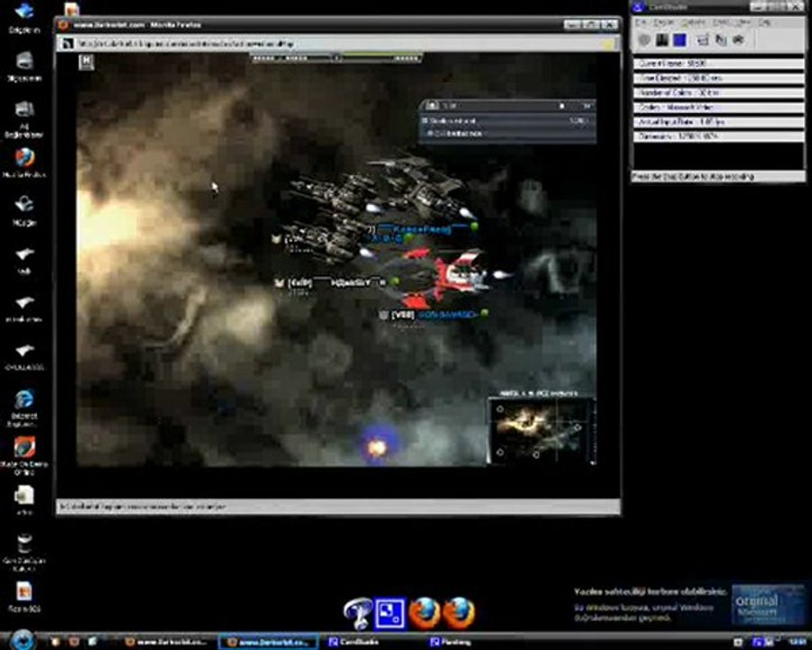Click the top HUD bar in the game

coord(337,58)
